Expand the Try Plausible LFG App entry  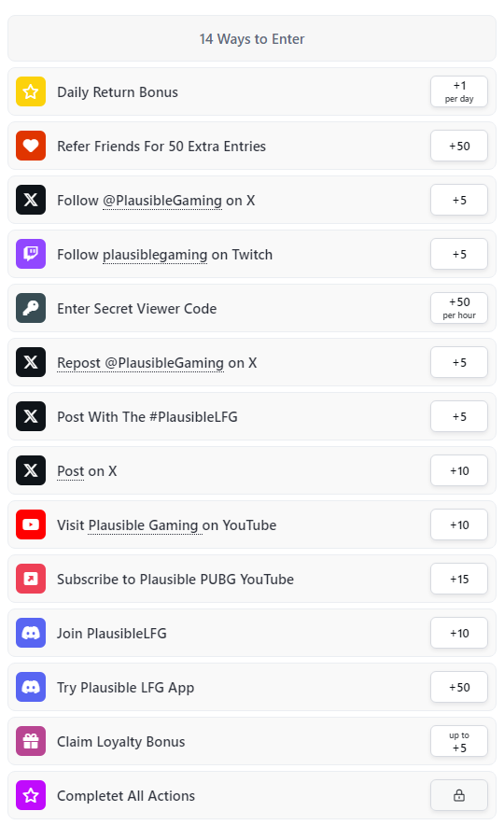251,687
